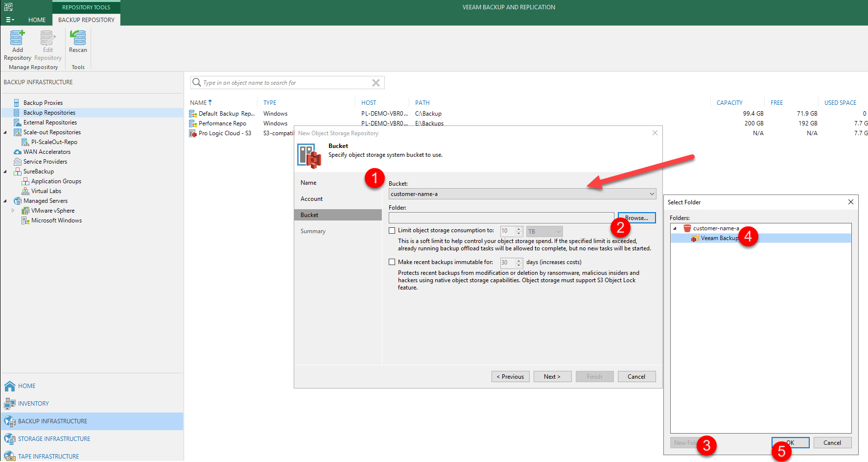This screenshot has width=868, height=462.
Task: Click the Next wizard button
Action: 552,377
